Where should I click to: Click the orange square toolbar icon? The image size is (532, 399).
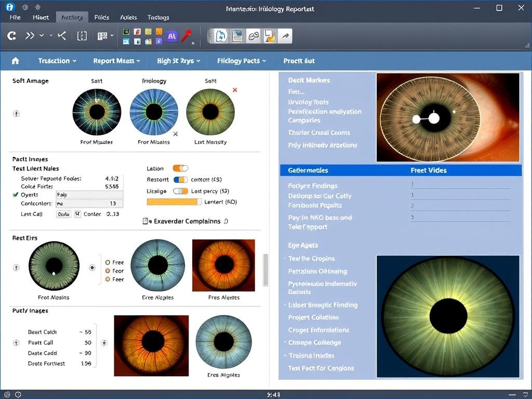click(x=159, y=32)
